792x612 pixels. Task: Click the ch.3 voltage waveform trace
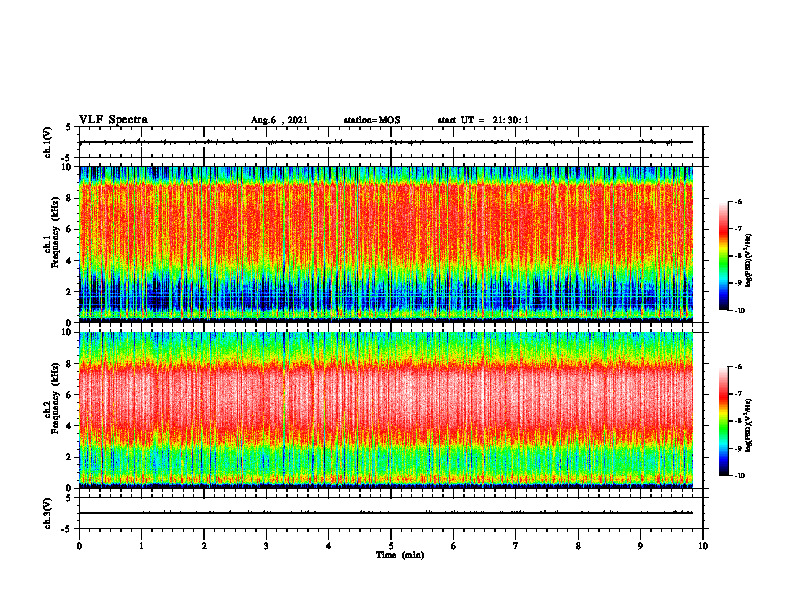tap(386, 513)
